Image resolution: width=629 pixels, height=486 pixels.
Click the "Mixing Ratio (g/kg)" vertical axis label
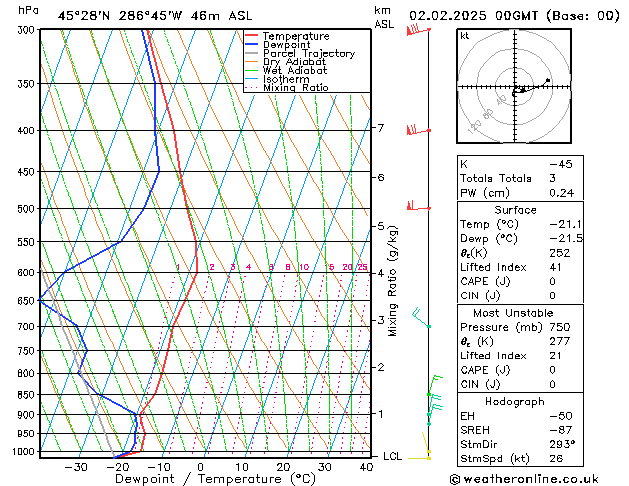[392, 281]
